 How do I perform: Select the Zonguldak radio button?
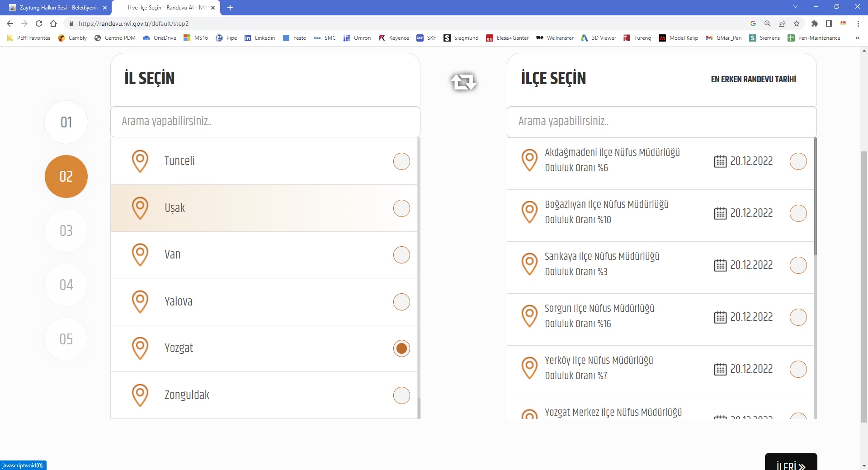pos(401,395)
